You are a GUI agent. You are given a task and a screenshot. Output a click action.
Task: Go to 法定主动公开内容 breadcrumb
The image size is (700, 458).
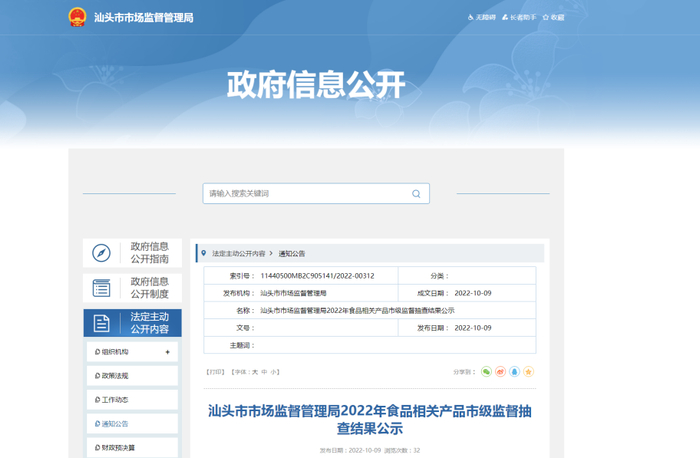tap(238, 254)
